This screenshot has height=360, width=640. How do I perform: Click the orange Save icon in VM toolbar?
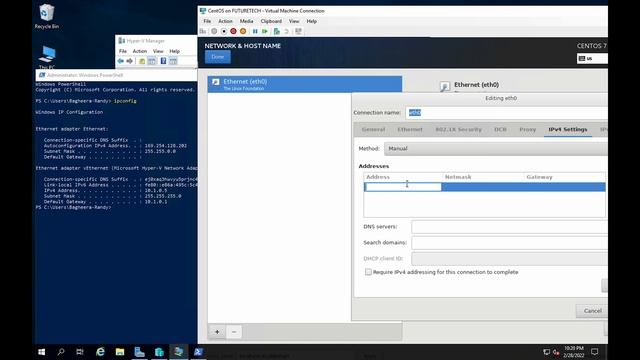[243, 31]
